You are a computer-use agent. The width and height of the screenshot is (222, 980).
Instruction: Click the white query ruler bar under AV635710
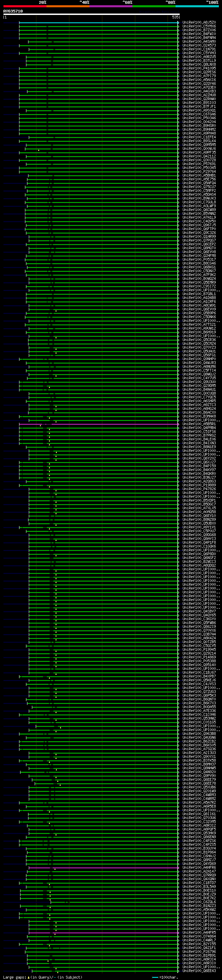(92, 15)
